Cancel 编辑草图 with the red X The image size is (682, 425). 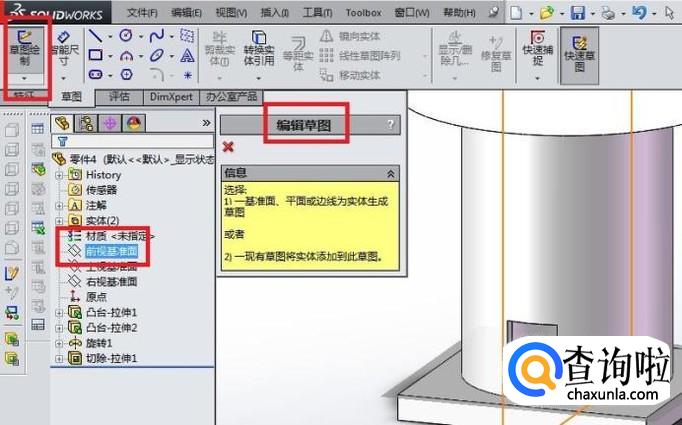(228, 147)
